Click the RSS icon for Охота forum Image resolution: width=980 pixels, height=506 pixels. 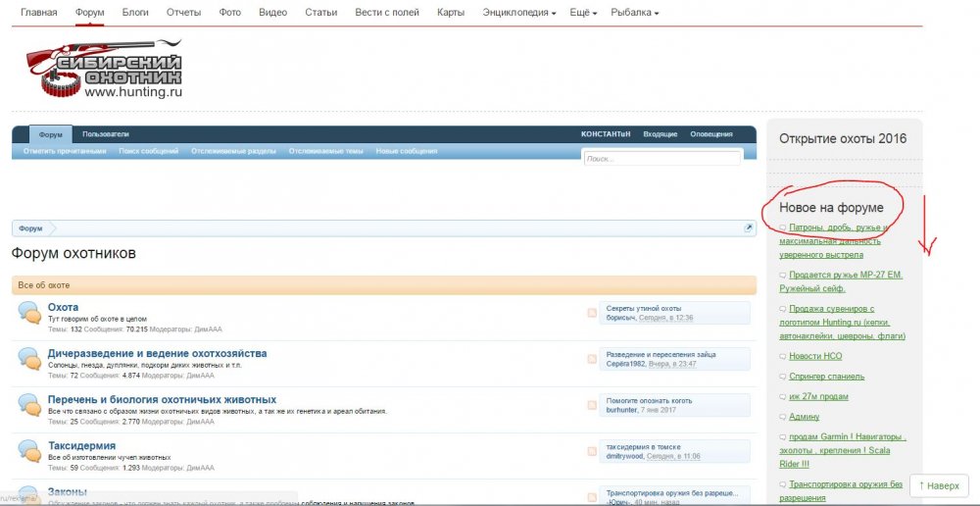[x=592, y=313]
